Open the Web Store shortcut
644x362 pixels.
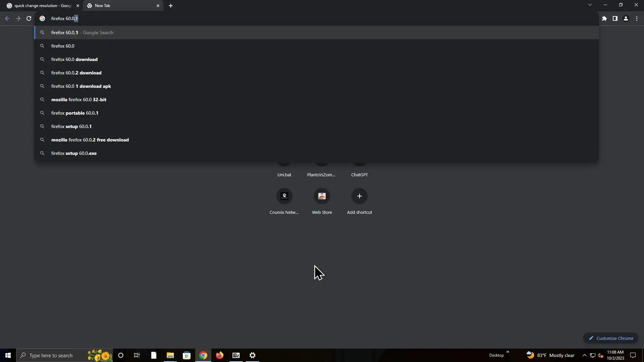322,196
